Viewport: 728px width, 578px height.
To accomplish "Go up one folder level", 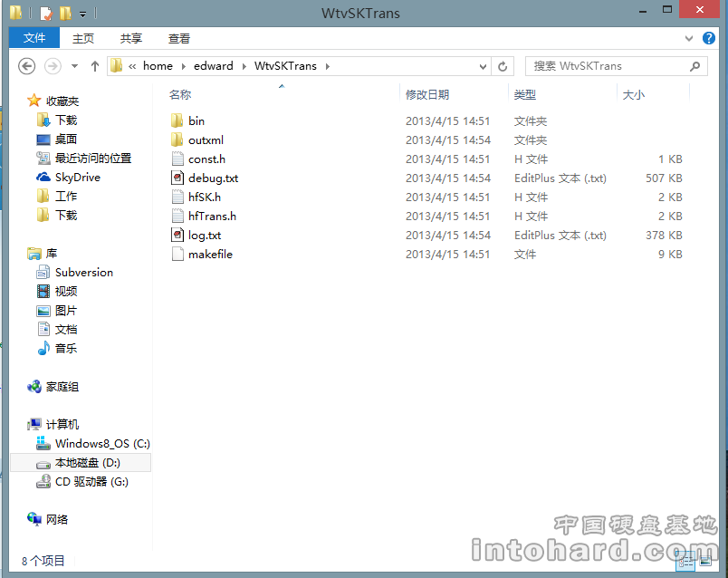I will click(x=95, y=66).
